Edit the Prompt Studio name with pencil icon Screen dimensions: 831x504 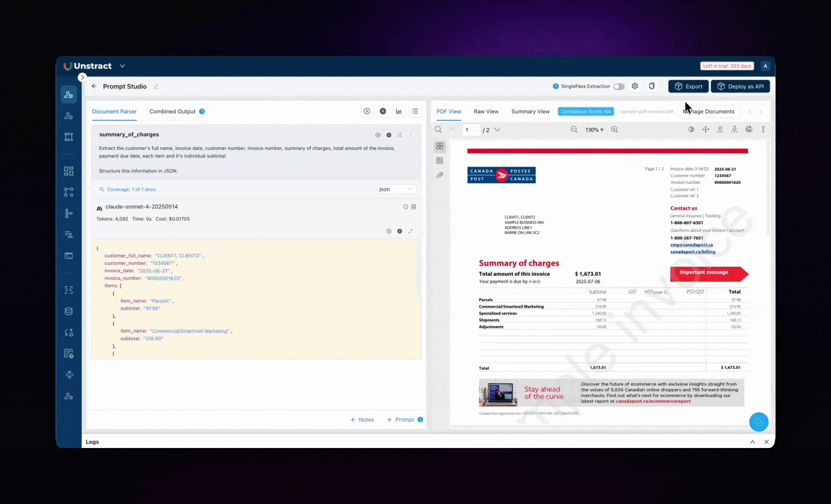click(156, 86)
